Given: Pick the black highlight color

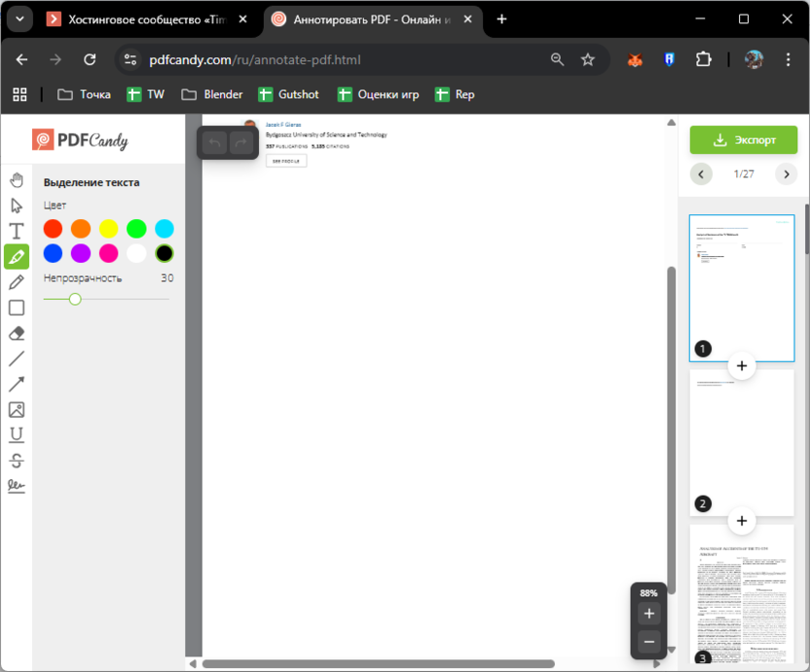Looking at the screenshot, I should [x=165, y=253].
